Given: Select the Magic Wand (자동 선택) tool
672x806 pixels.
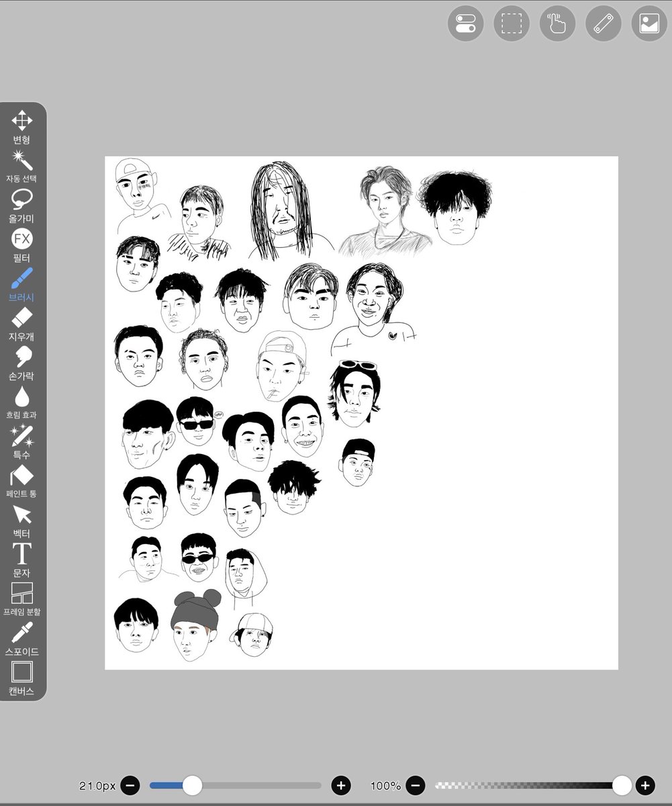Looking at the screenshot, I should [x=22, y=167].
